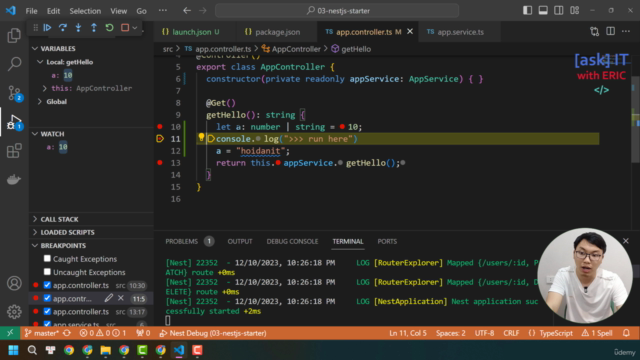Enable Uncaught Exceptions breakpoint
The image size is (640, 360).
47,271
